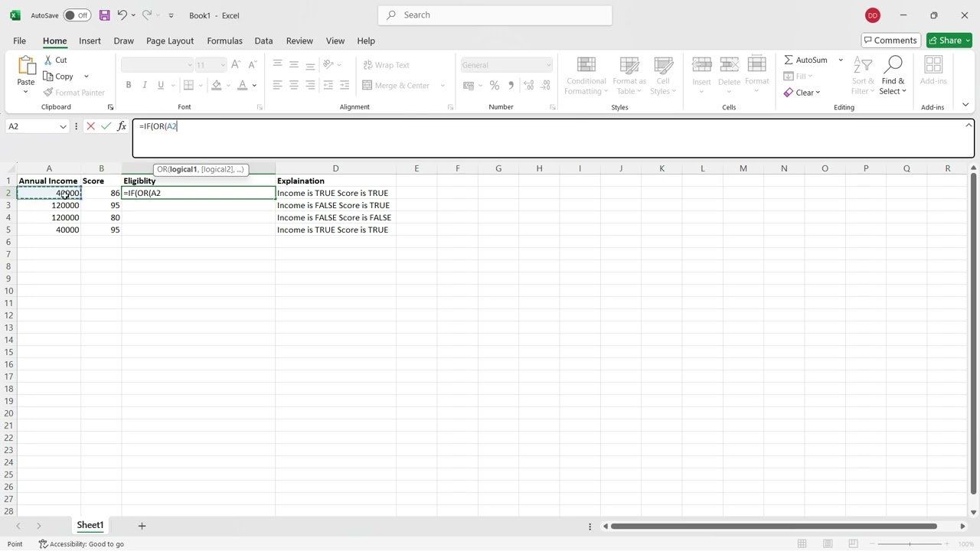The height and width of the screenshot is (551, 980).
Task: Collapse the formula bar chevron
Action: tap(969, 126)
